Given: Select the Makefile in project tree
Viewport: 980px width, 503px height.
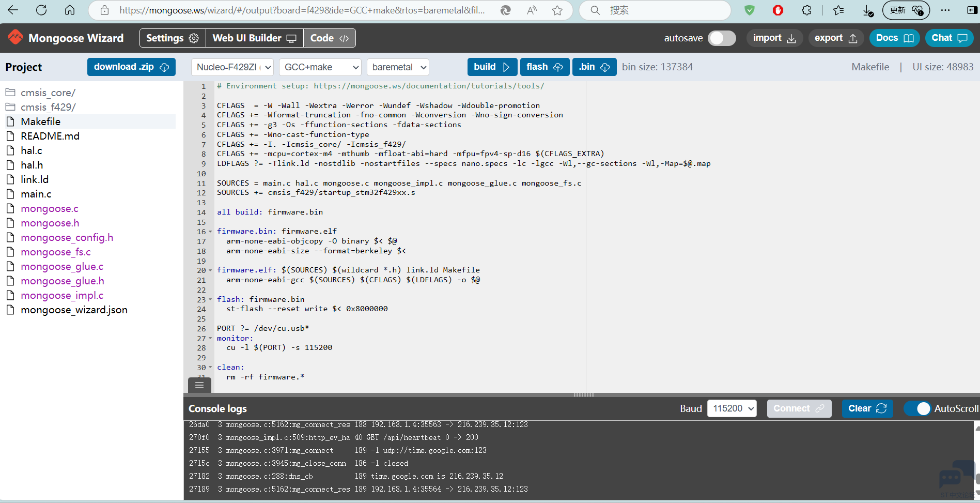Looking at the screenshot, I should click(90, 121).
